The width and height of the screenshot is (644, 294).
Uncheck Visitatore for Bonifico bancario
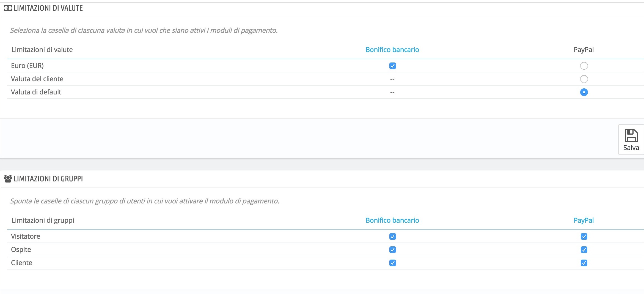click(392, 236)
